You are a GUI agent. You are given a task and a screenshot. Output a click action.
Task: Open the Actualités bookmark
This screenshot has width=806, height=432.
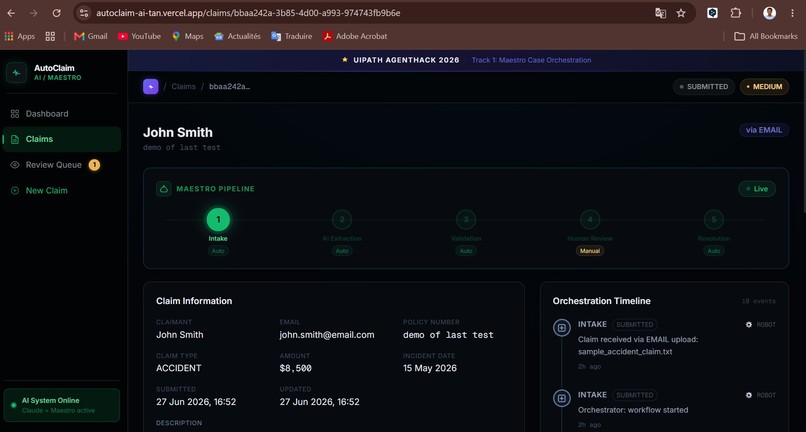[237, 37]
